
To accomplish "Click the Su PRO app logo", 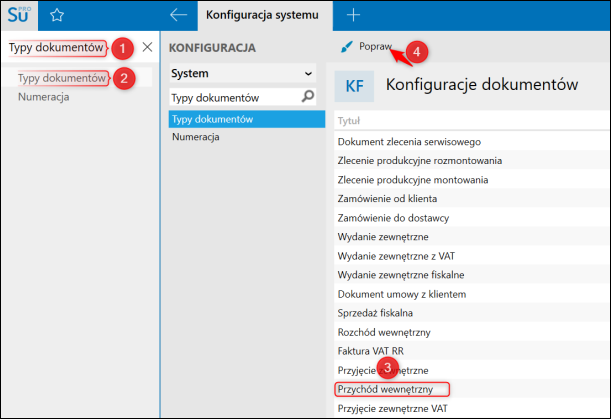I will 19,15.
